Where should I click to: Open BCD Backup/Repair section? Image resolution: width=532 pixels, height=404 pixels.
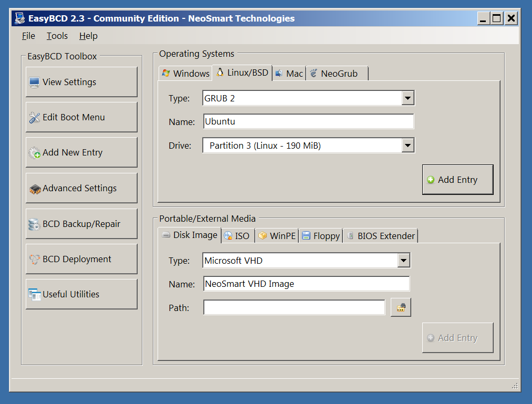[81, 224]
